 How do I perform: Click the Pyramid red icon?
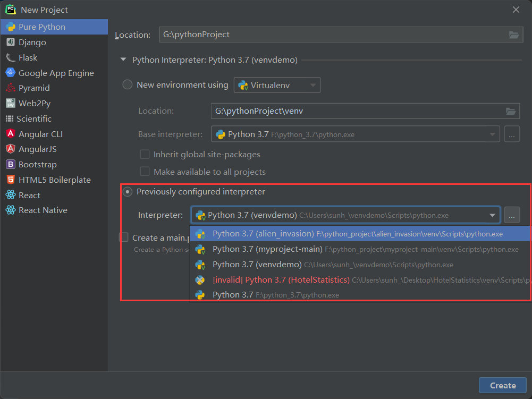click(11, 88)
